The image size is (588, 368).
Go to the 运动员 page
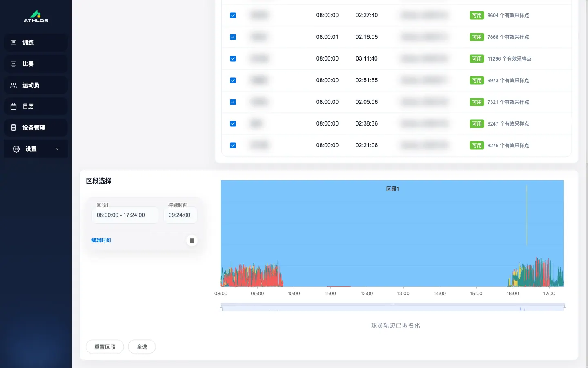tap(36, 85)
